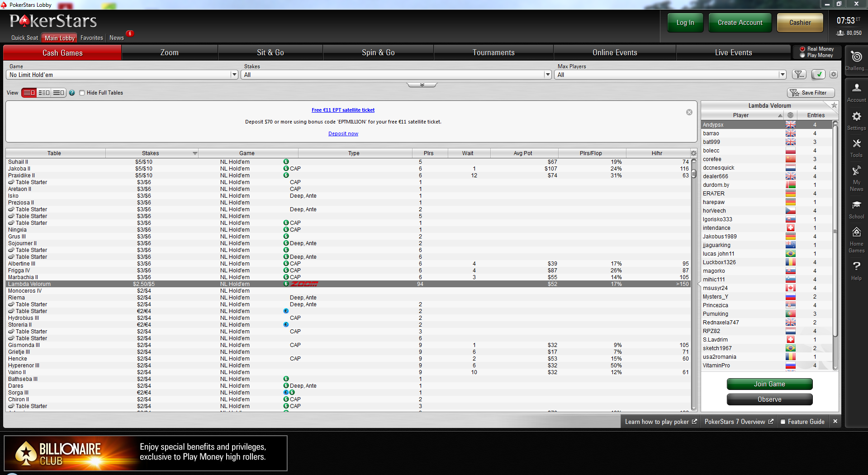Click the Create Account button
Viewport: 868px width, 475px height.
pyautogui.click(x=740, y=23)
